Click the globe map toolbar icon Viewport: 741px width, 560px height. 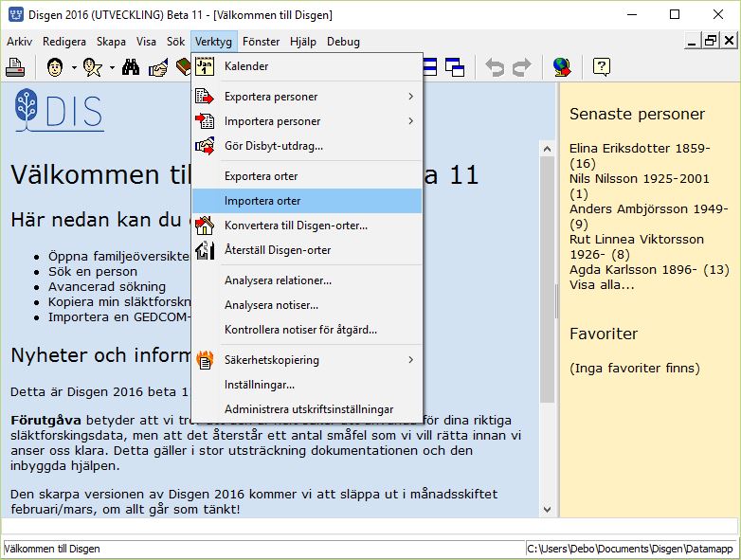(x=562, y=67)
